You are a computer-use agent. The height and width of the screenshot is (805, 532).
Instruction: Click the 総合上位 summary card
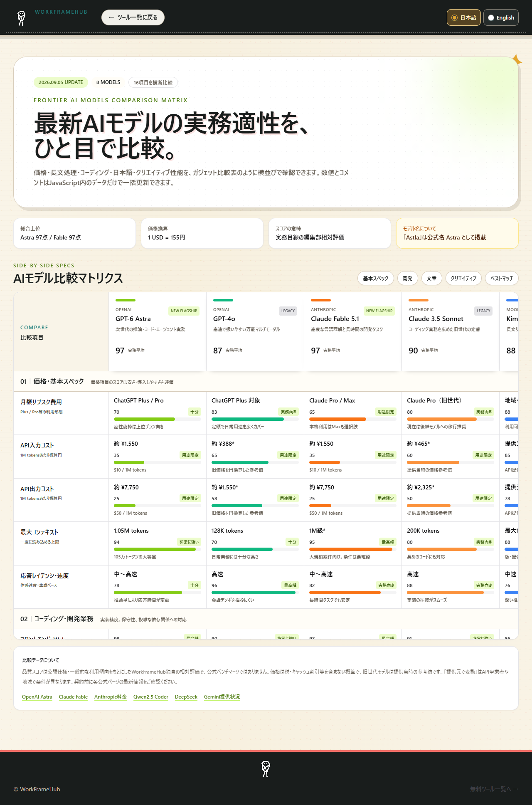tap(75, 233)
